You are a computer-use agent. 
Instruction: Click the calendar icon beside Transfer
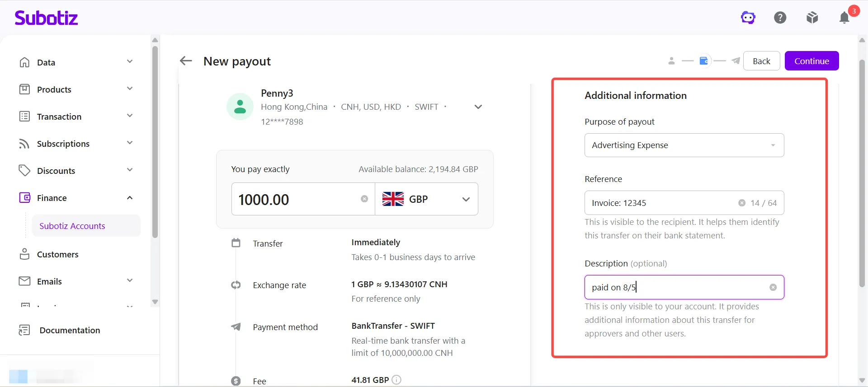(236, 243)
